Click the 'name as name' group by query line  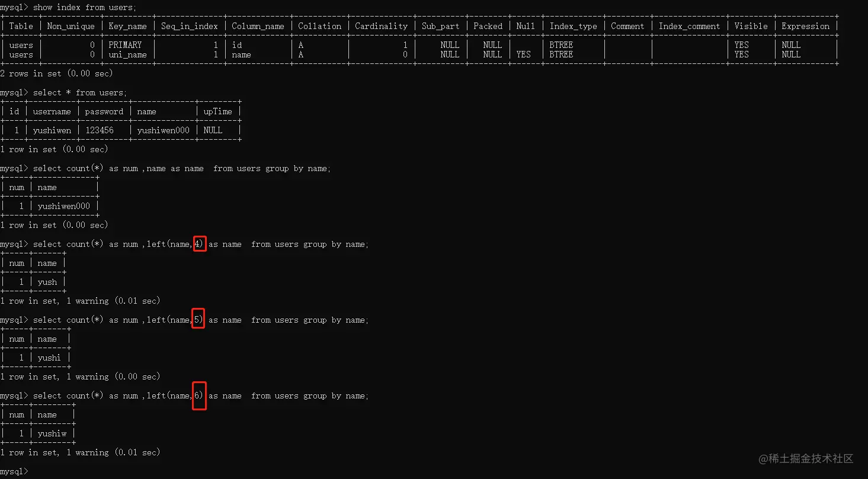click(x=182, y=168)
